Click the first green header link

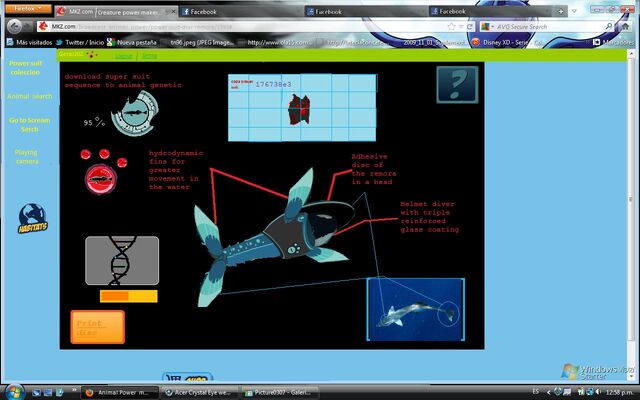coord(124,56)
